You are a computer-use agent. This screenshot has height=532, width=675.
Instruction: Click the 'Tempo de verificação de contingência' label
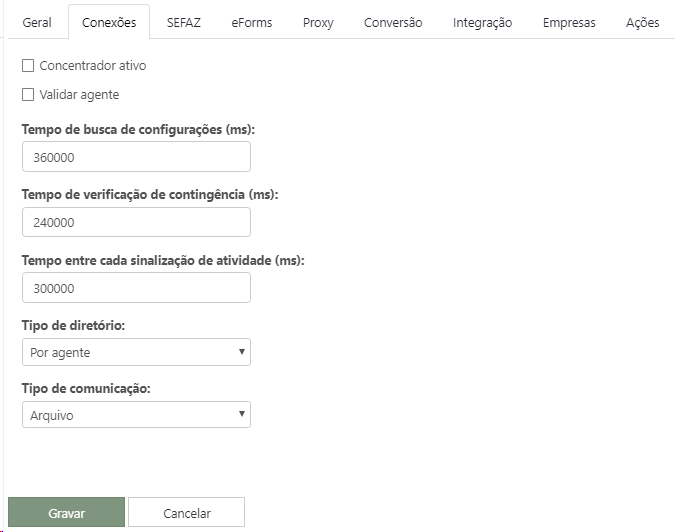149,194
